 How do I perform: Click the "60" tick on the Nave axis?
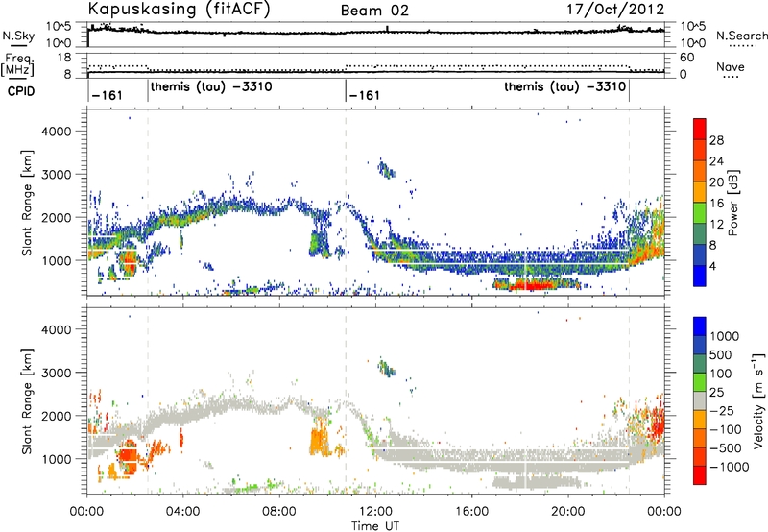point(687,58)
